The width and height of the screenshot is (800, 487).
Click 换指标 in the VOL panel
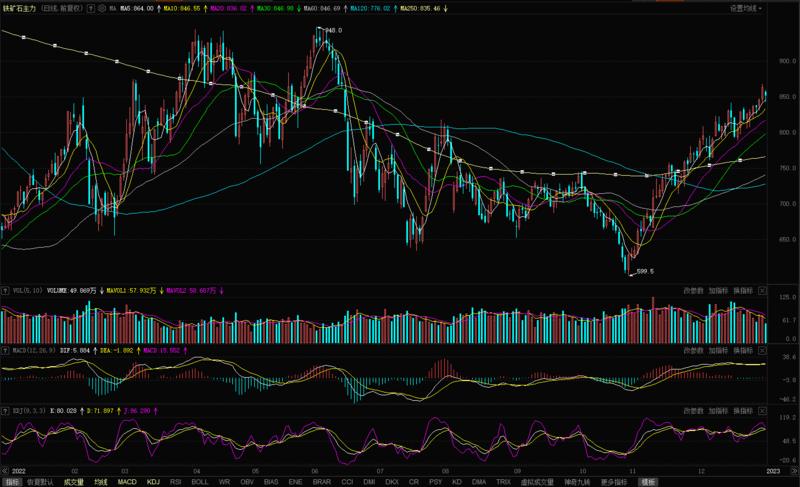tap(743, 291)
